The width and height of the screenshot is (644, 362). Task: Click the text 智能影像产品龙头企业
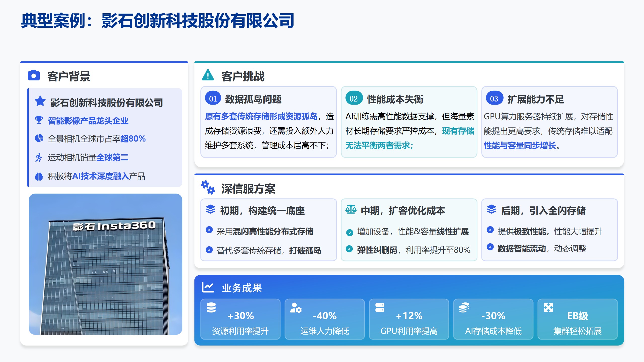[88, 121]
